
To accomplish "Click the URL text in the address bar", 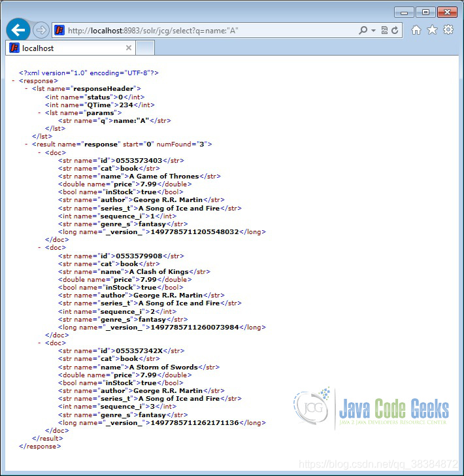I will click(x=153, y=31).
